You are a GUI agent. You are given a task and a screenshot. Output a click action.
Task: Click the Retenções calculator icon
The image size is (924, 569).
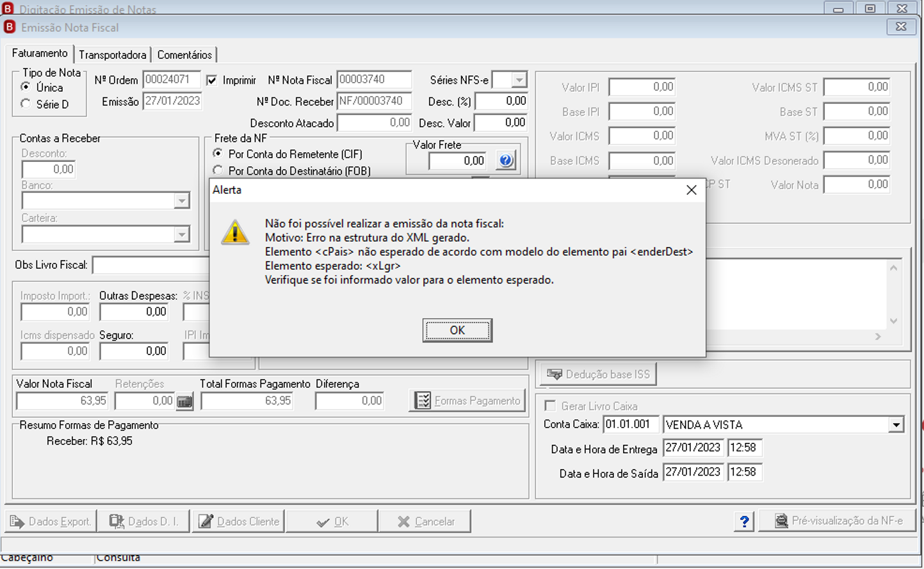click(184, 401)
